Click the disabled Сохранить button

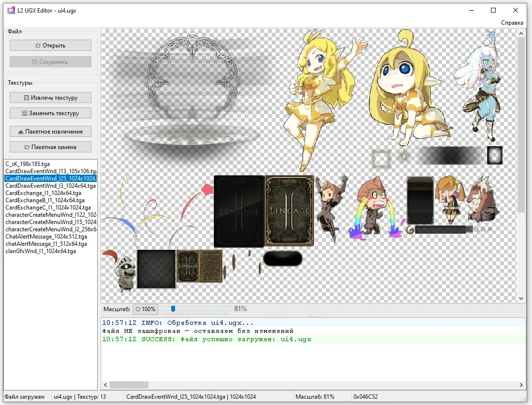coord(50,62)
